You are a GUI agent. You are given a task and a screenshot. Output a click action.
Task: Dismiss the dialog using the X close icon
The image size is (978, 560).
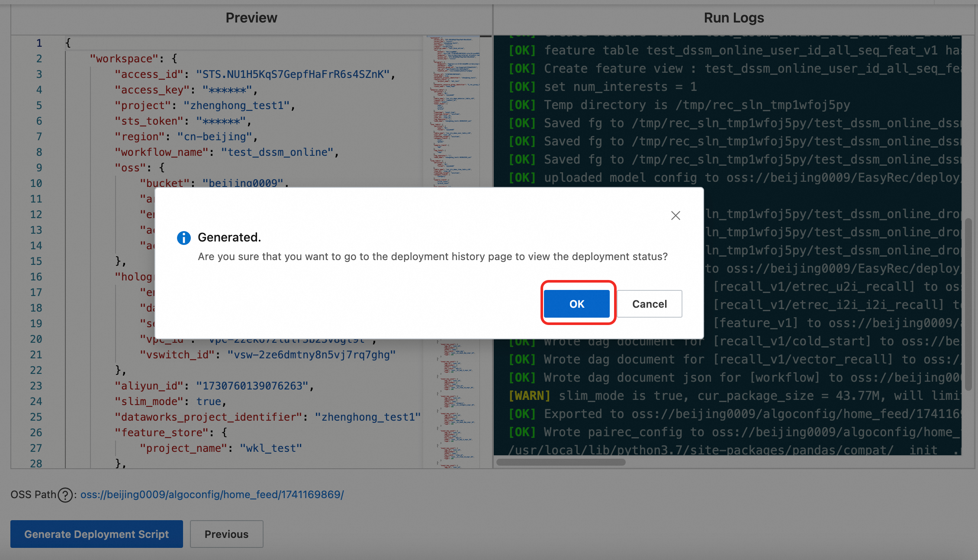tap(676, 215)
